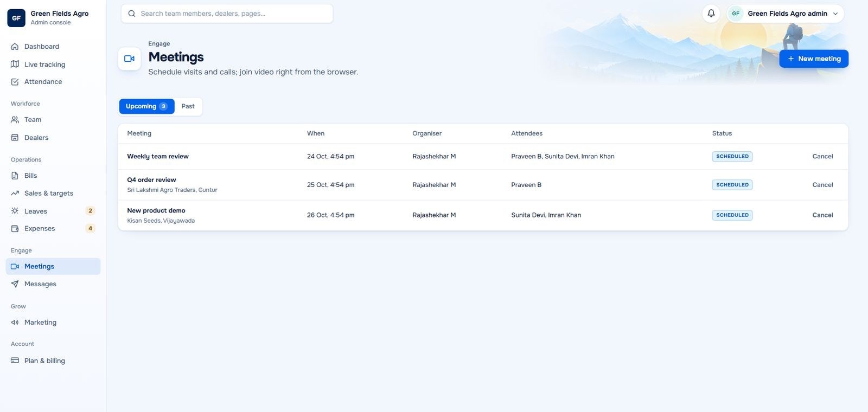Open the Messages page
This screenshot has height=412, width=868.
(x=53, y=284)
